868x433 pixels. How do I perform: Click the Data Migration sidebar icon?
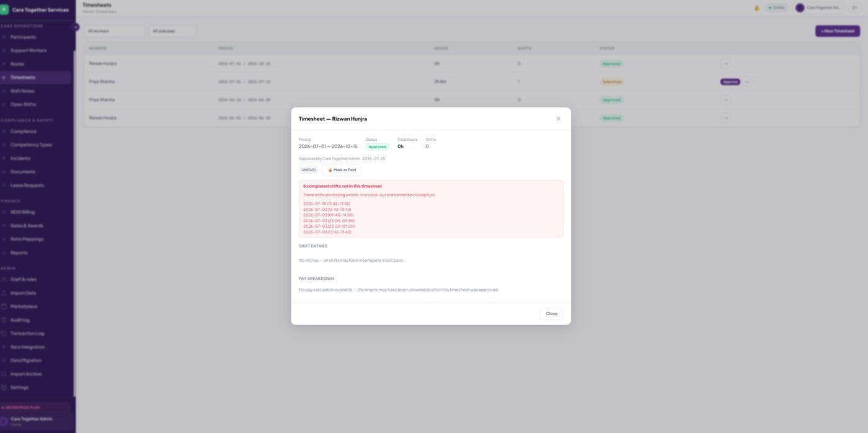click(4, 360)
